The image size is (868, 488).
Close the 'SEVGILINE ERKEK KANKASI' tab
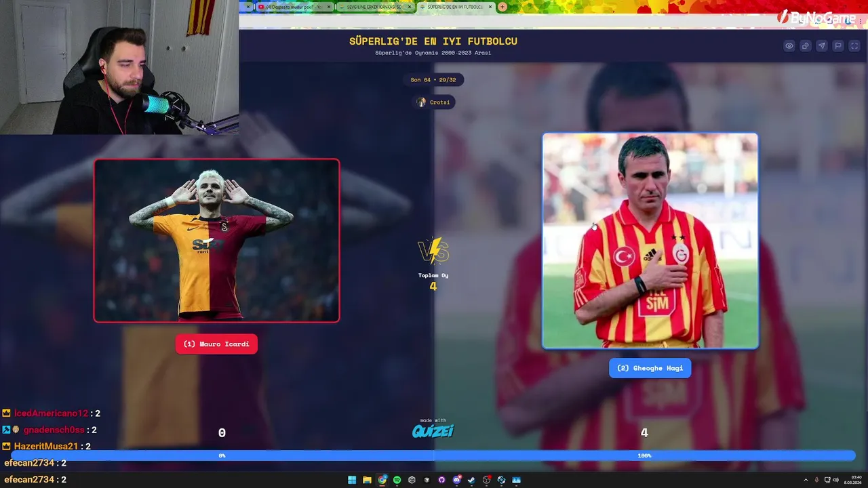[409, 7]
